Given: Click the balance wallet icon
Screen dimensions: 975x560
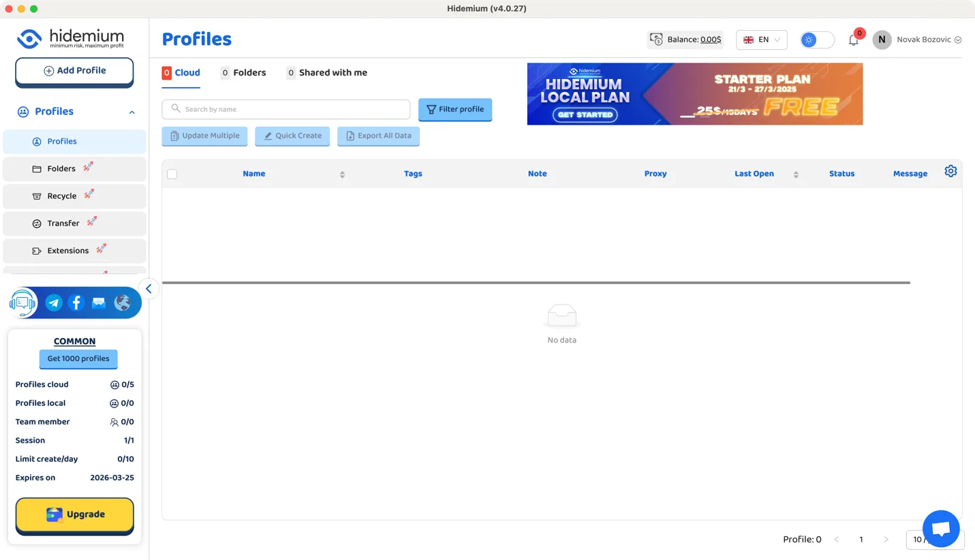Looking at the screenshot, I should click(x=656, y=40).
